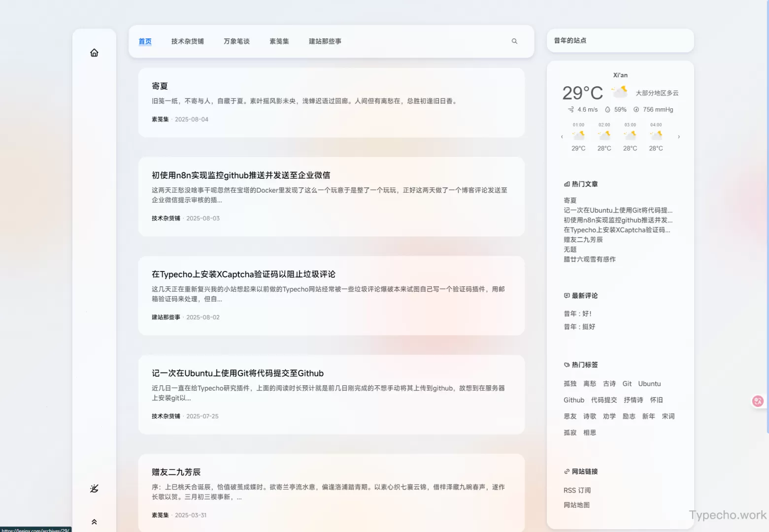
Task: Click the pink translate floating button
Action: [758, 401]
